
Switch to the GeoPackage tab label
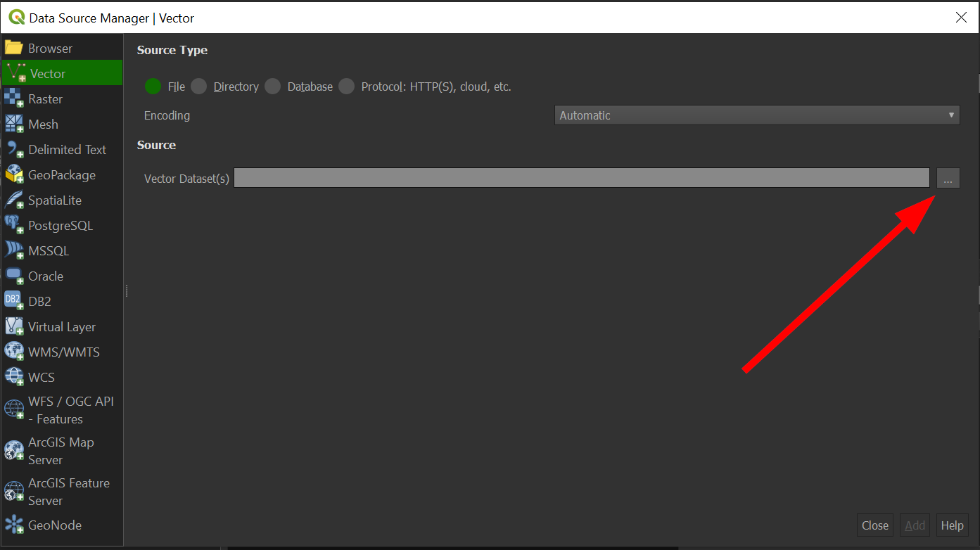click(62, 175)
